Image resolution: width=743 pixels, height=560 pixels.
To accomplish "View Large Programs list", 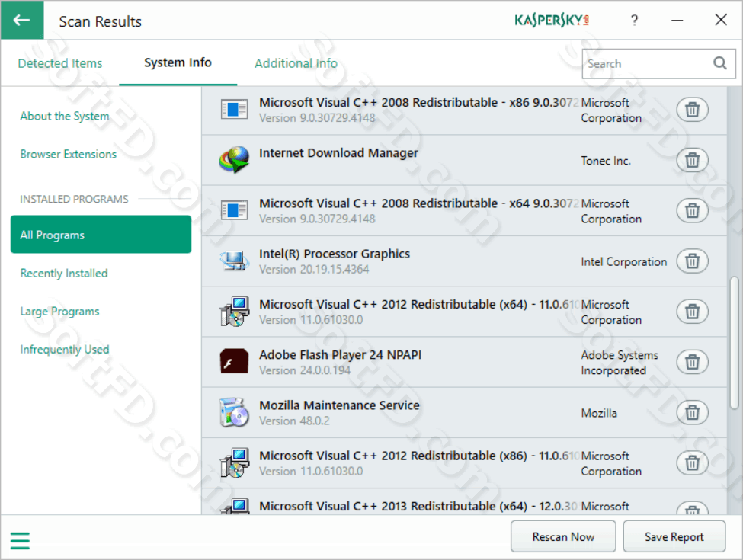I will click(59, 312).
